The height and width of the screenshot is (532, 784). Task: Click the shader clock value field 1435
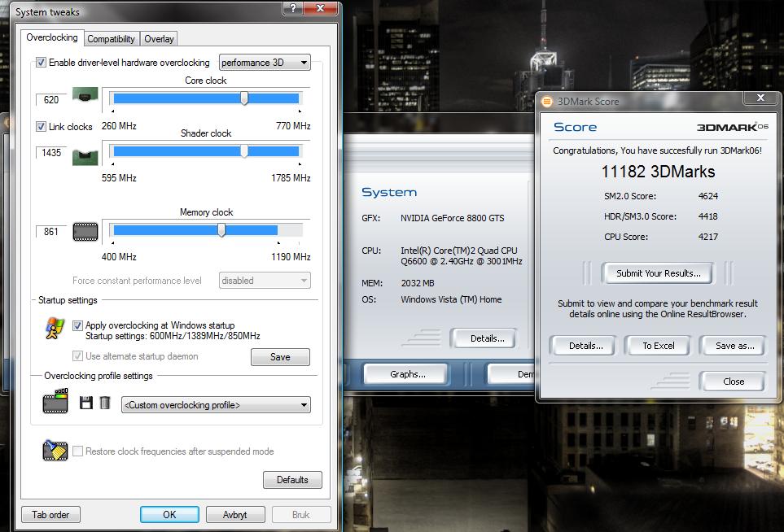point(51,153)
